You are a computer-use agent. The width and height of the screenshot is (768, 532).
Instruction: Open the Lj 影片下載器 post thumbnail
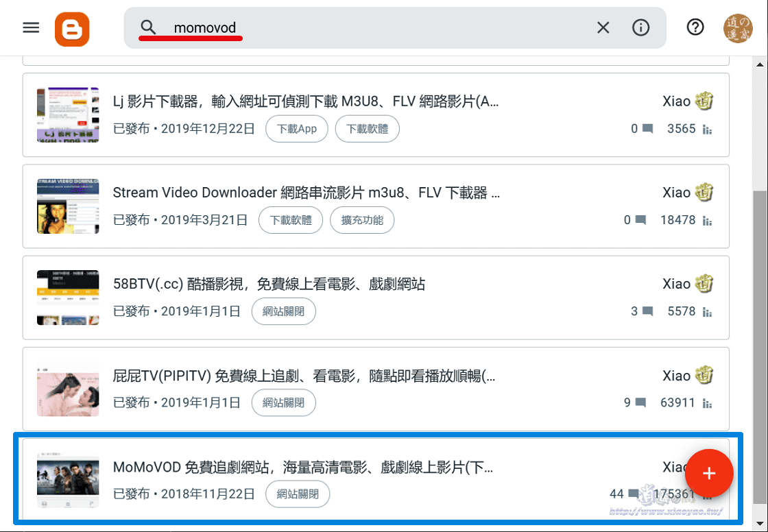coord(68,115)
